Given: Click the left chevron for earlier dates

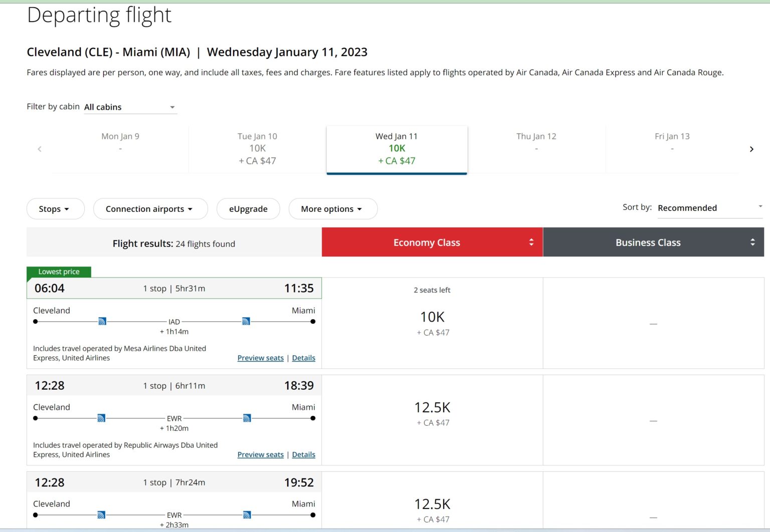Looking at the screenshot, I should click(40, 149).
